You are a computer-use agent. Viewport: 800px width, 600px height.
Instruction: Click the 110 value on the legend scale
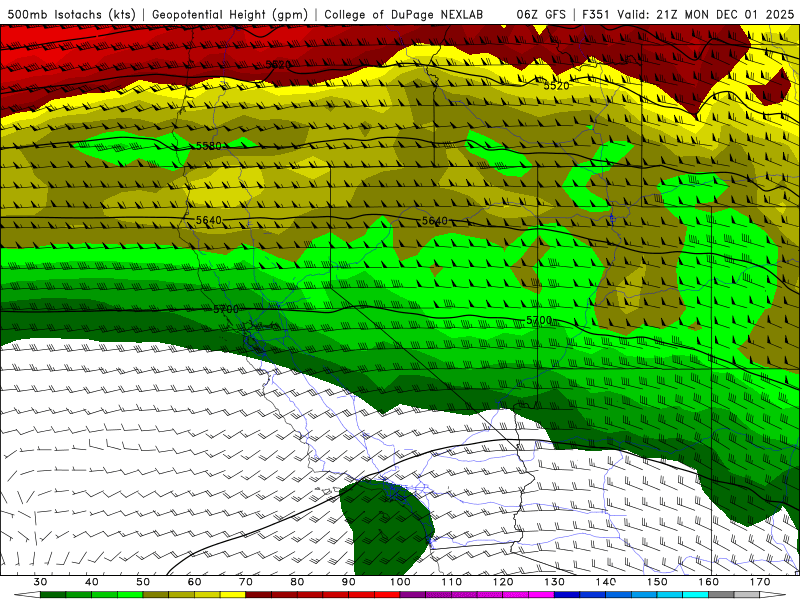pos(452,582)
